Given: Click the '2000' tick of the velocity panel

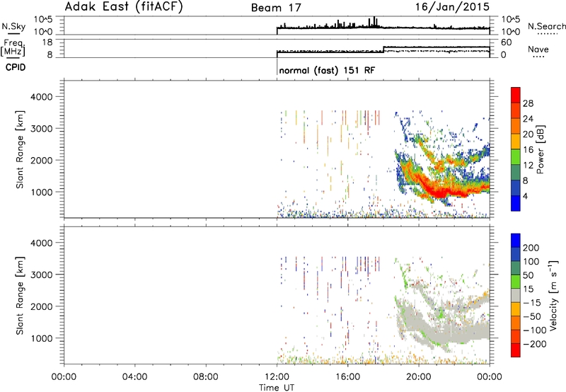Looking at the screenshot, I should pos(41,306).
